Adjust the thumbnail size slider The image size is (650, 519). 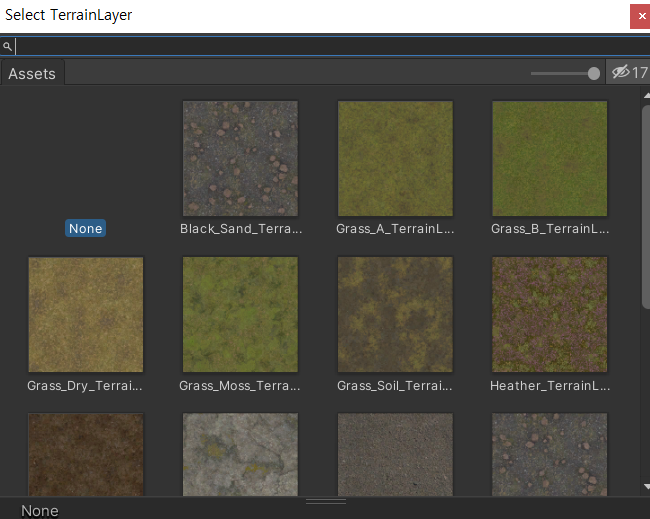click(565, 73)
